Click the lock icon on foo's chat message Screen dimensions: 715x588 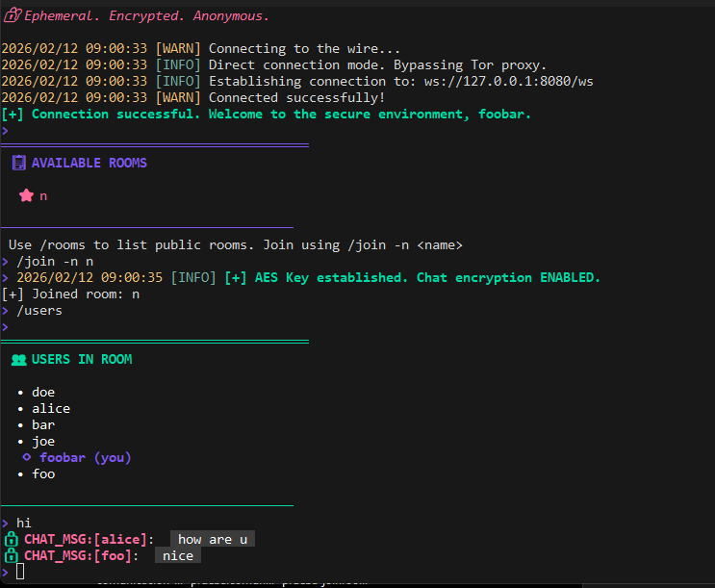(x=12, y=556)
